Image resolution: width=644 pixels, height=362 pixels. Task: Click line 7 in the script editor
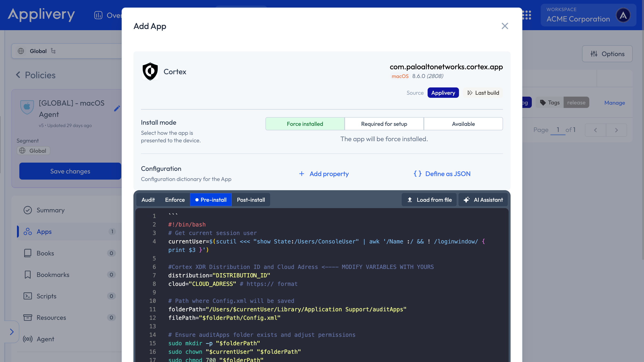(219, 275)
